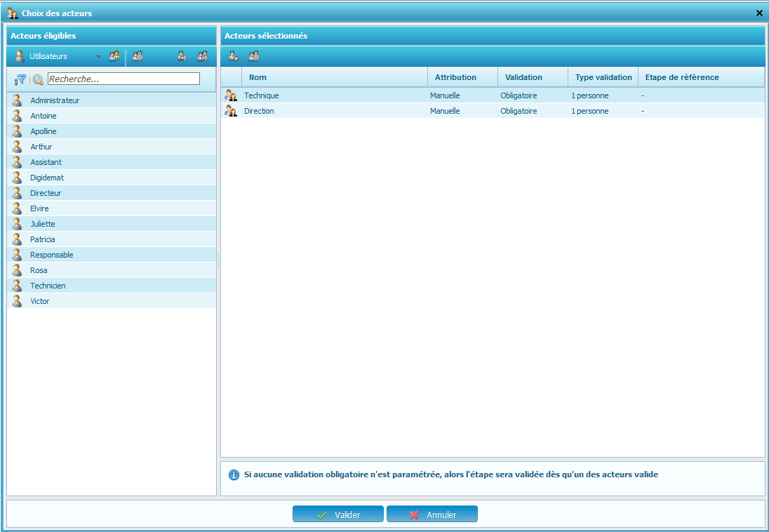Click the colored user groups icon
The image size is (769, 532).
(114, 56)
